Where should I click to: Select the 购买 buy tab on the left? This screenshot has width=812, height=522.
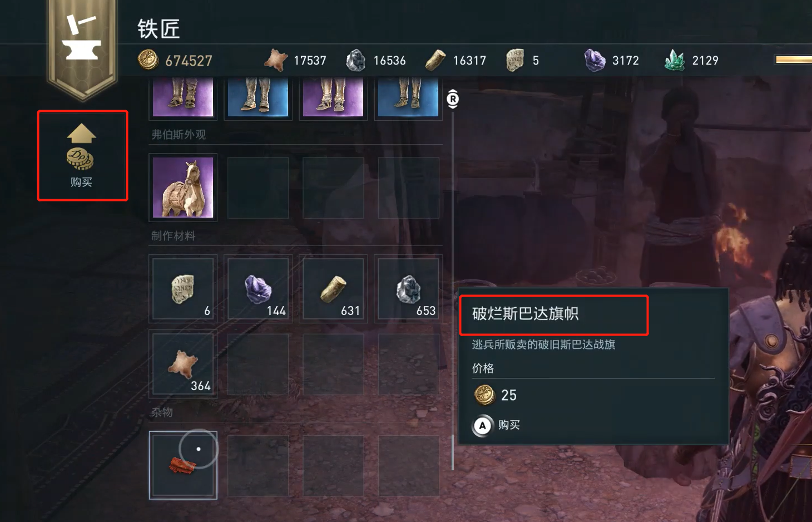(82, 155)
